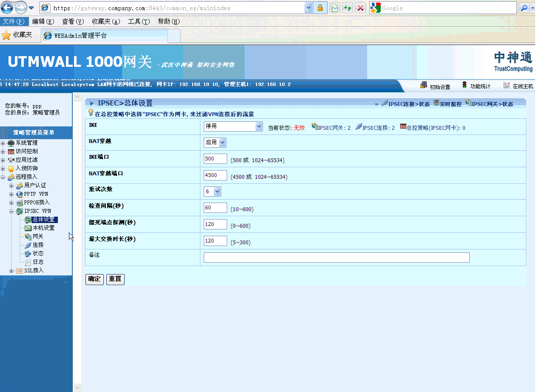The height and width of the screenshot is (392, 536).
Task: Click the browser Stop (red X) button
Action: [x=360, y=8]
